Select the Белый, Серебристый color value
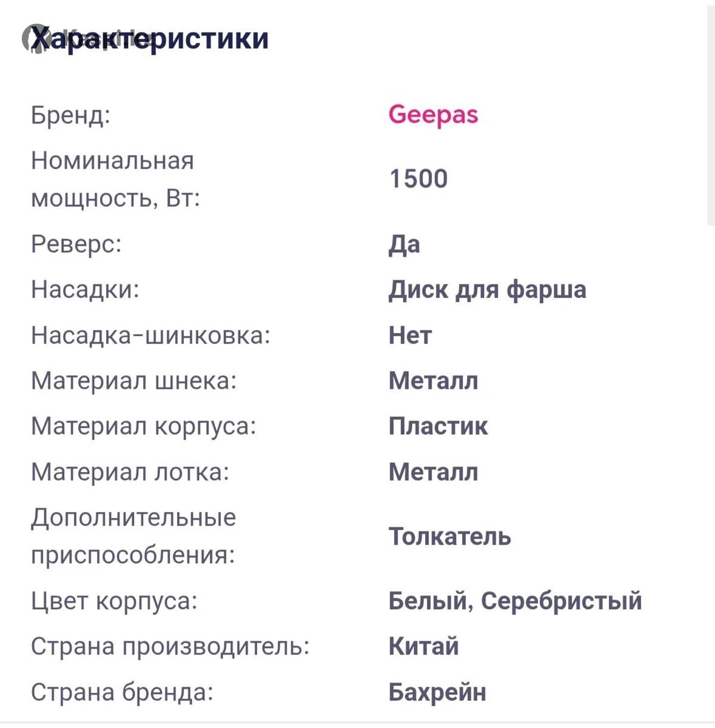 tap(515, 601)
